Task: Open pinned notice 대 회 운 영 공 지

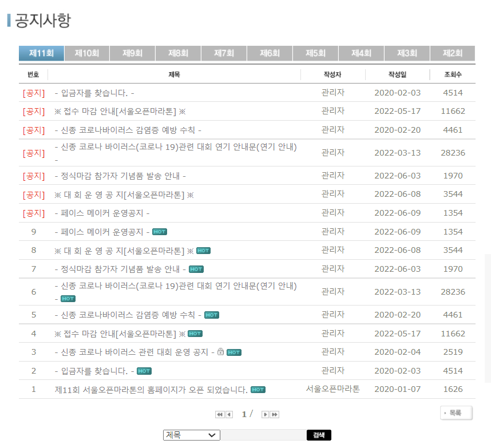Action: click(x=124, y=195)
